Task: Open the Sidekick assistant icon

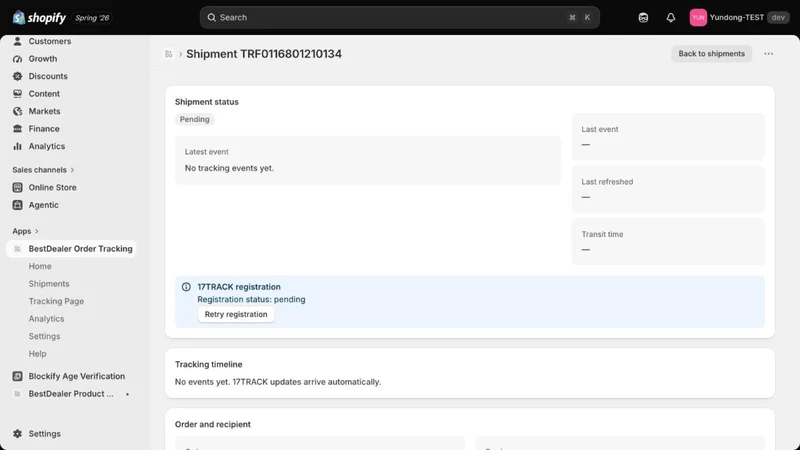Action: [643, 17]
